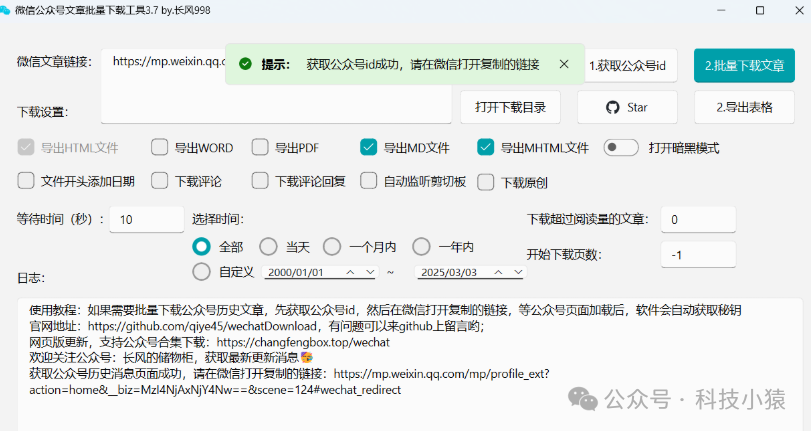This screenshot has width=811, height=431.
Task: Enable the 自动监听剪切板 checkbox
Action: coord(368,181)
